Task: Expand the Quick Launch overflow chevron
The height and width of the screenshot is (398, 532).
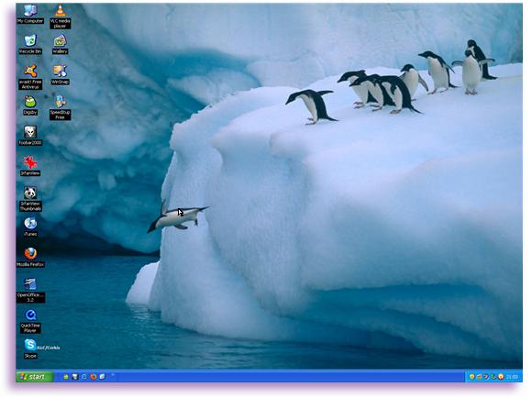Action: pyautogui.click(x=113, y=375)
